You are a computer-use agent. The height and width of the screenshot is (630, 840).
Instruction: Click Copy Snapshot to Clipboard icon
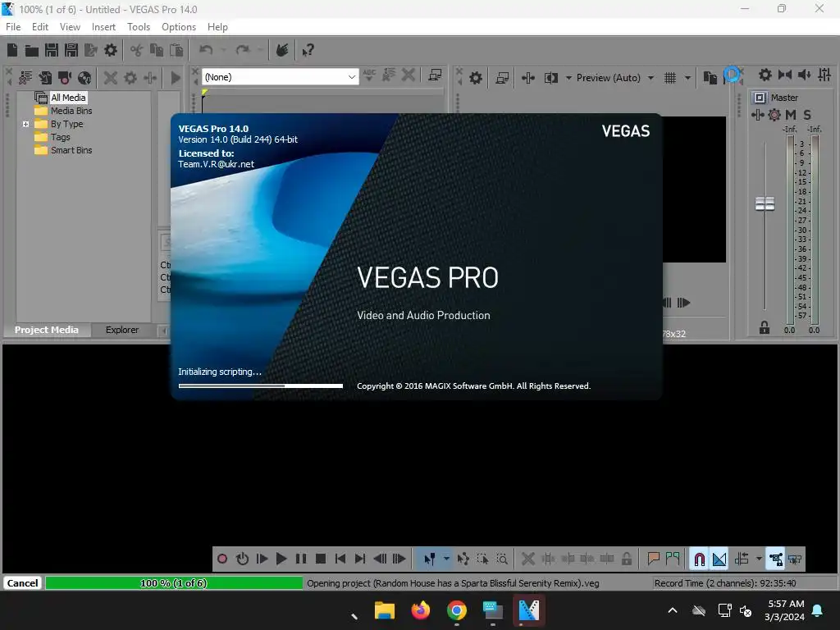(710, 78)
